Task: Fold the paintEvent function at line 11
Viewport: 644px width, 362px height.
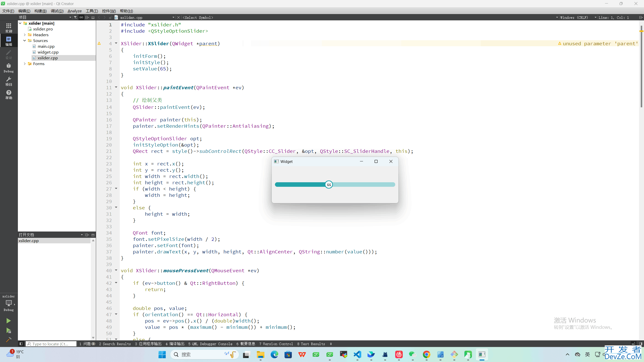Action: click(x=116, y=87)
